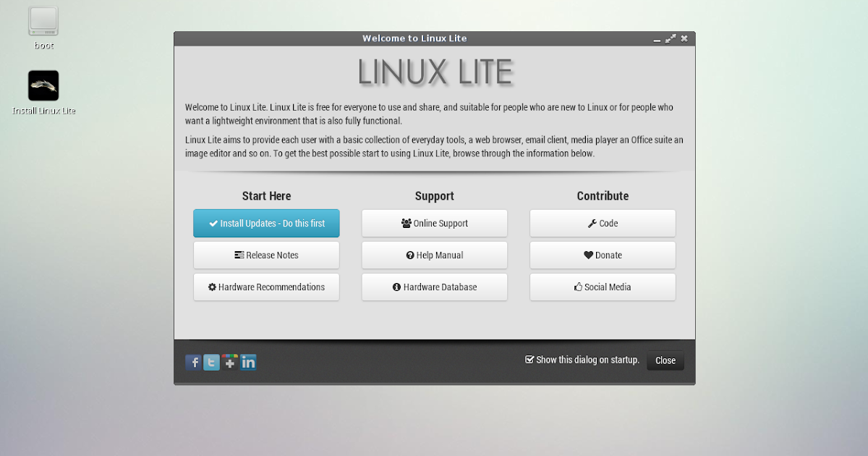Open the Social Media page
The height and width of the screenshot is (456, 868).
[x=603, y=287]
